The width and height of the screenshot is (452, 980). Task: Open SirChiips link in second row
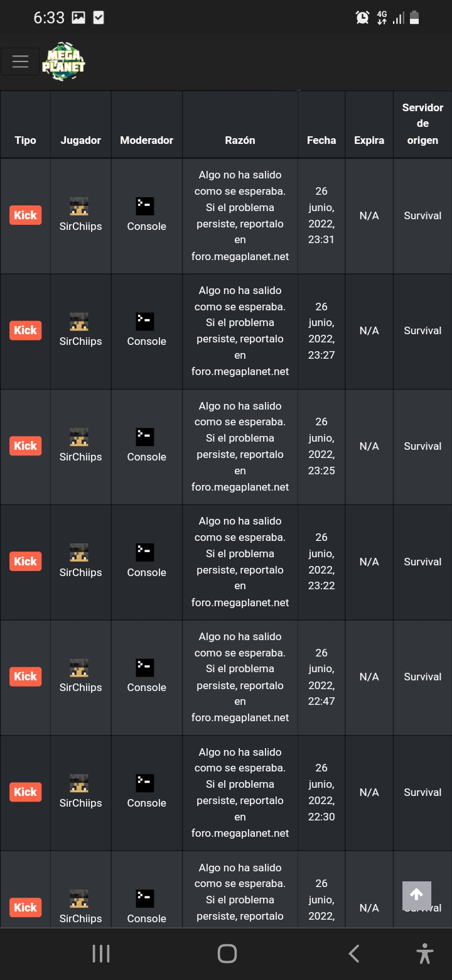80,341
